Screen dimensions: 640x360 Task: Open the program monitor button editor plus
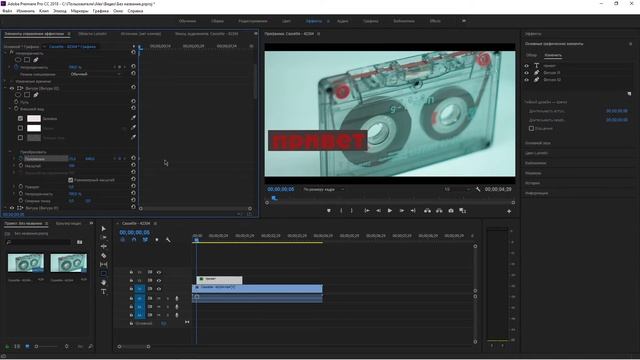509,211
